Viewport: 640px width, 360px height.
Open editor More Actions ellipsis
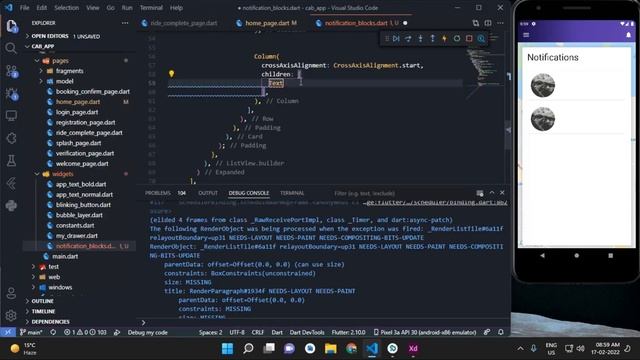coord(500,23)
